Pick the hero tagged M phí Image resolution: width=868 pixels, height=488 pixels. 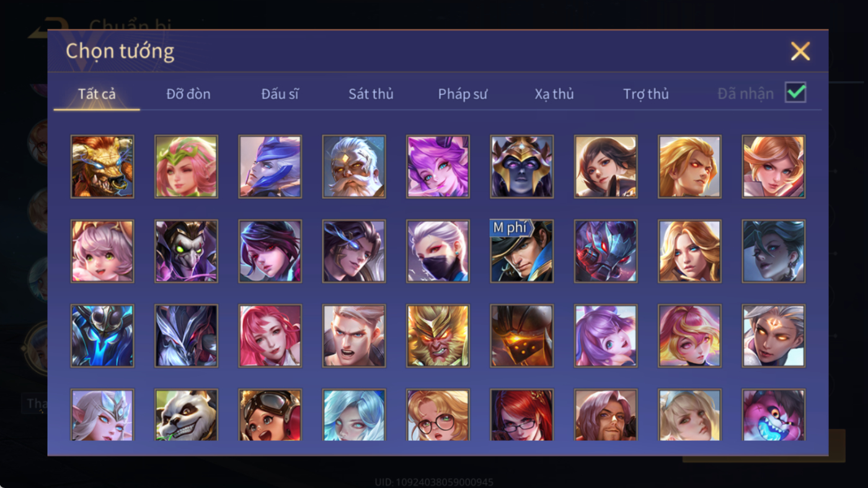522,251
